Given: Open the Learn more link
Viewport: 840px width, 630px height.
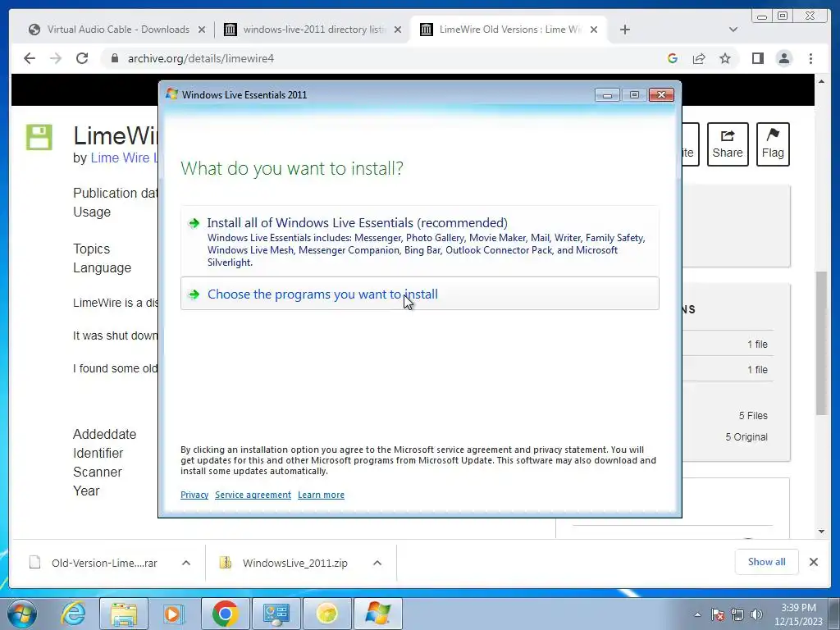Looking at the screenshot, I should click(321, 495).
